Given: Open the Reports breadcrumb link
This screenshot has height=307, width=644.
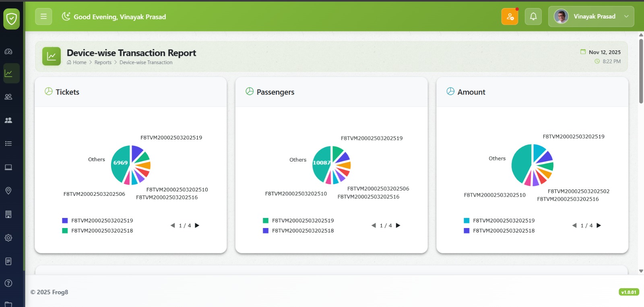Looking at the screenshot, I should click(x=103, y=62).
